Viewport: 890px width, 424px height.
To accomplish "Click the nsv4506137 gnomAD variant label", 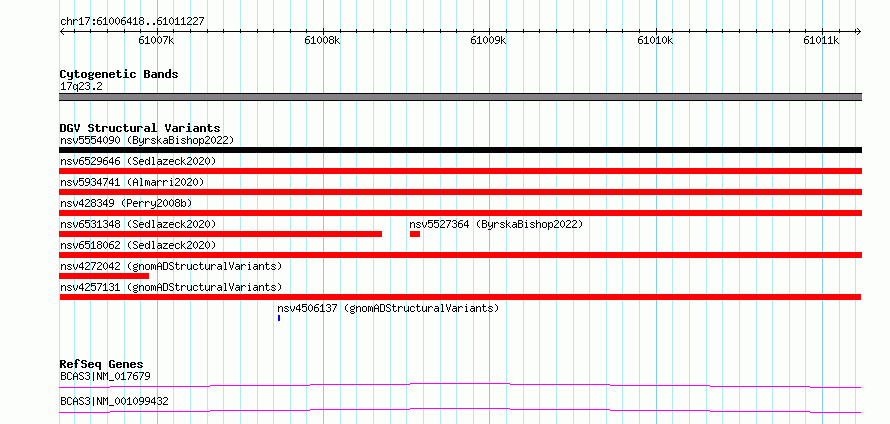I will click(388, 308).
